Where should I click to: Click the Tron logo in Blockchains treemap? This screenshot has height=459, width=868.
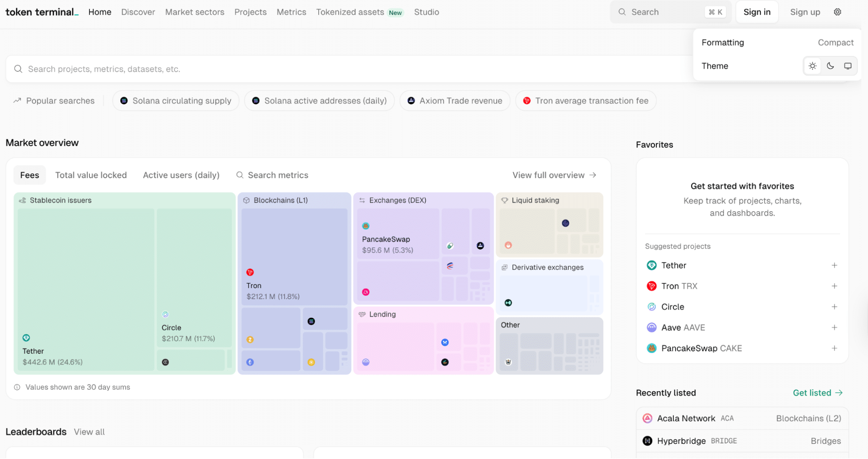(250, 272)
